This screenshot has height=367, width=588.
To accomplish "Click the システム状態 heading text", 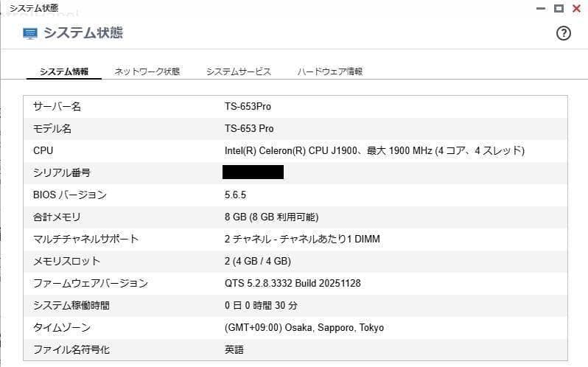I will click(83, 33).
